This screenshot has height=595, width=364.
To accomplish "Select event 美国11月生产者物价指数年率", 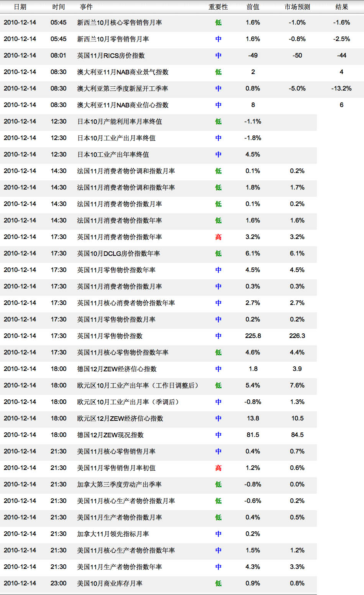I will tap(120, 567).
